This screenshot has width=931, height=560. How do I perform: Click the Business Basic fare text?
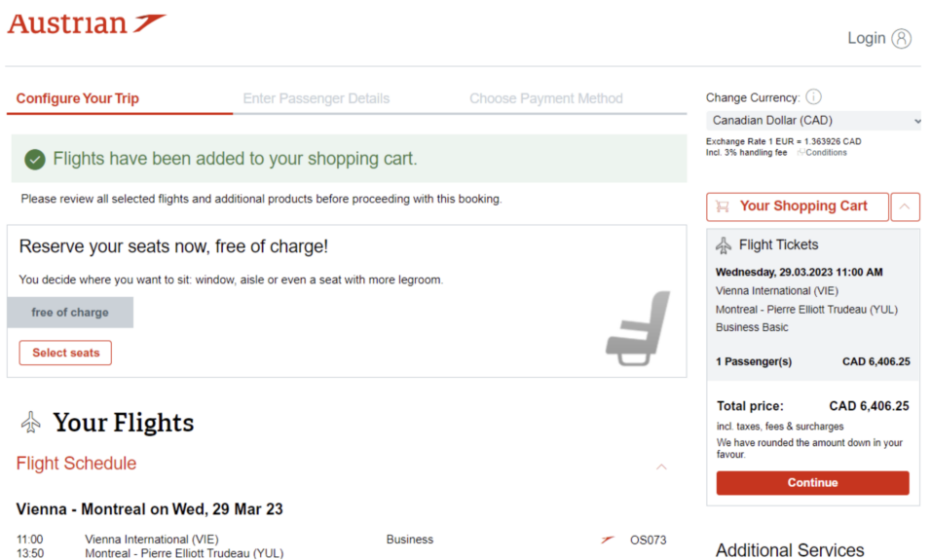click(x=752, y=327)
